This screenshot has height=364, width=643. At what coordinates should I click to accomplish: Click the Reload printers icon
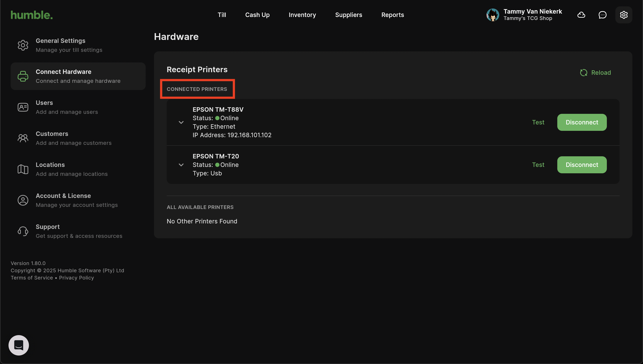click(x=583, y=73)
